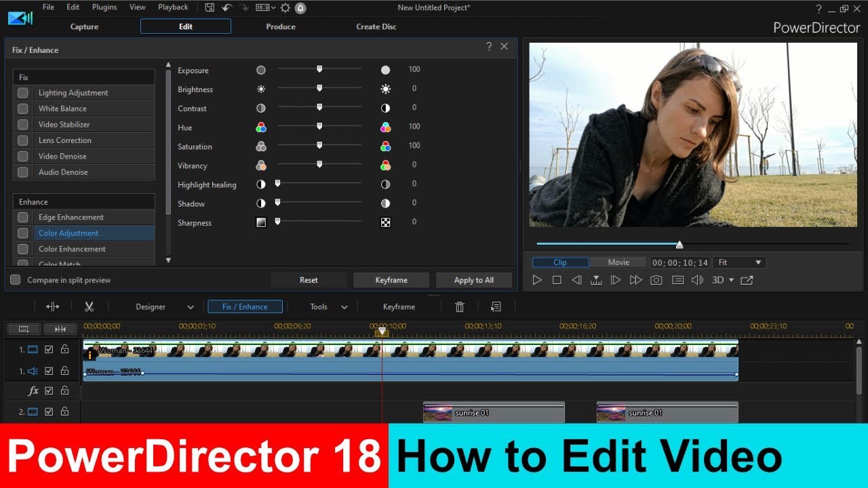Click the Saturation slider handle
The image size is (868, 488).
[x=319, y=144]
